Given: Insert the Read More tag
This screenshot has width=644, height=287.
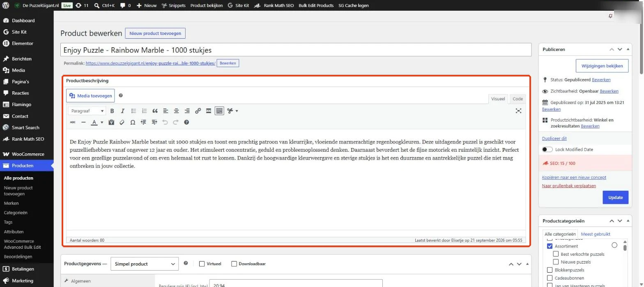Looking at the screenshot, I should point(209,111).
